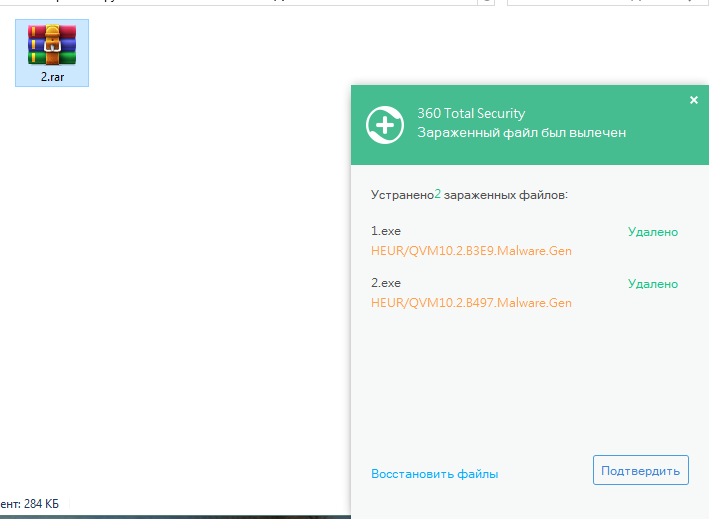The width and height of the screenshot is (709, 519).
Task: Close the 360 Total Security notification
Action: (694, 100)
